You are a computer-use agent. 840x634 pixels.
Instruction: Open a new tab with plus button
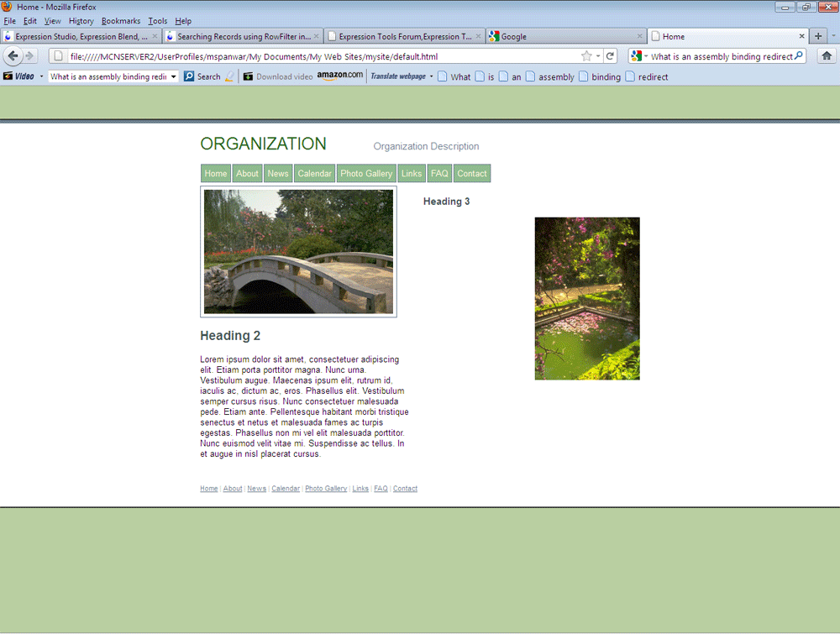point(818,36)
